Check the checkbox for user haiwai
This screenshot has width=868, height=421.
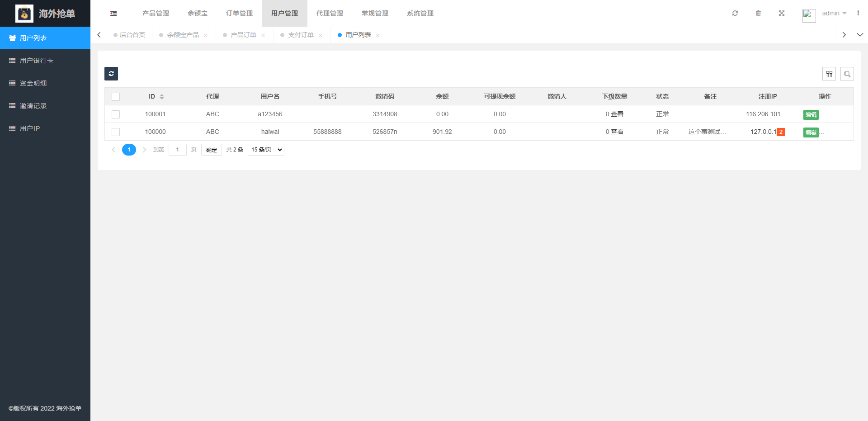coord(116,132)
